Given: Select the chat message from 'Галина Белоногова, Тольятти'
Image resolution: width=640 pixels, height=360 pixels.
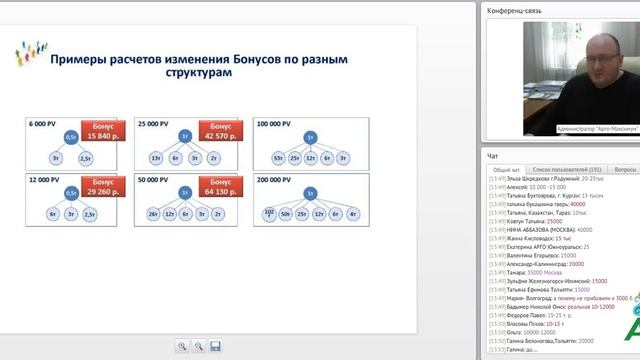Looking at the screenshot, I should [x=541, y=341].
